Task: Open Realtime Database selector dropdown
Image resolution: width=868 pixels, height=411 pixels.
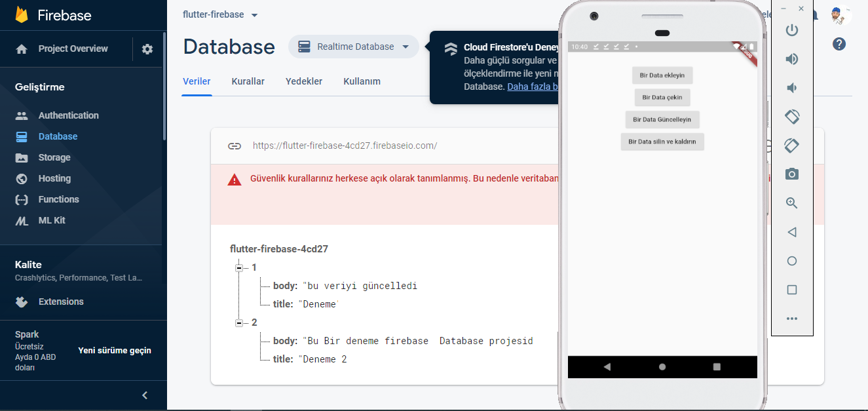Action: [x=354, y=47]
